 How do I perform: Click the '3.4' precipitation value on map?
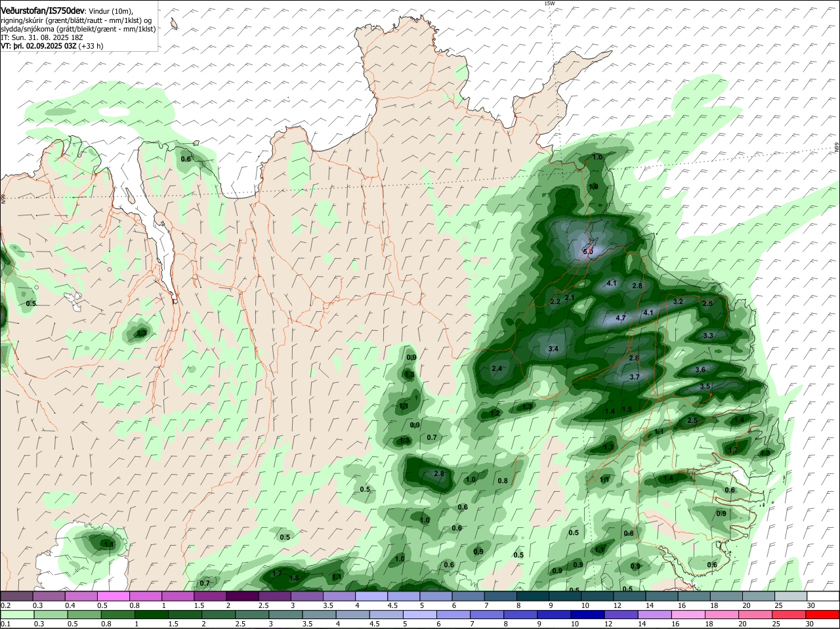pyautogui.click(x=553, y=349)
